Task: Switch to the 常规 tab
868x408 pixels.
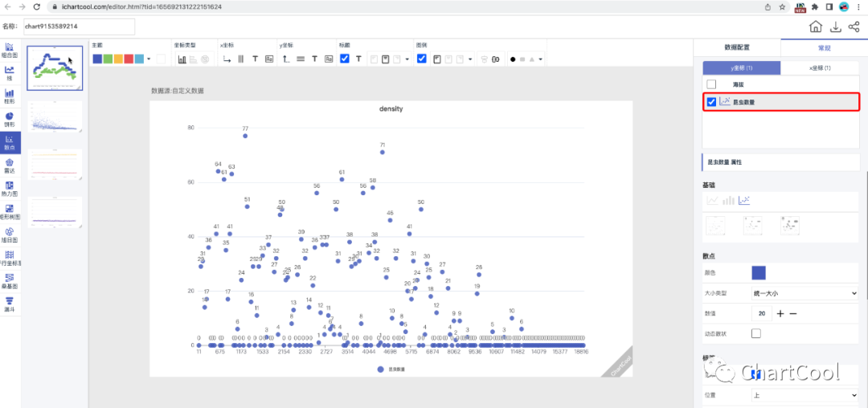Action: coord(825,48)
